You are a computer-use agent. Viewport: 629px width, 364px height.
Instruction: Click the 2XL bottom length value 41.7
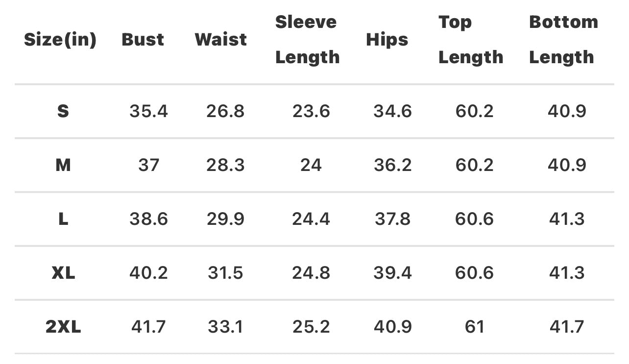[567, 327]
